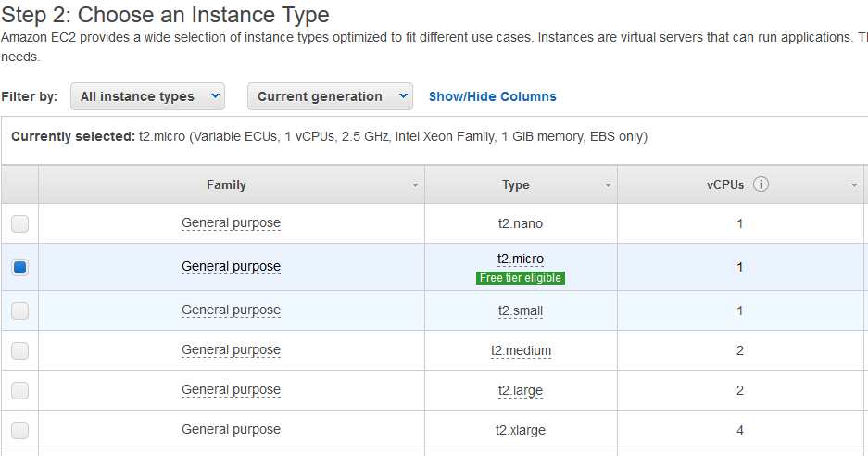Screen dimensions: 868x456
Task: Tick the t2.large row checkbox
Action: coord(20,390)
